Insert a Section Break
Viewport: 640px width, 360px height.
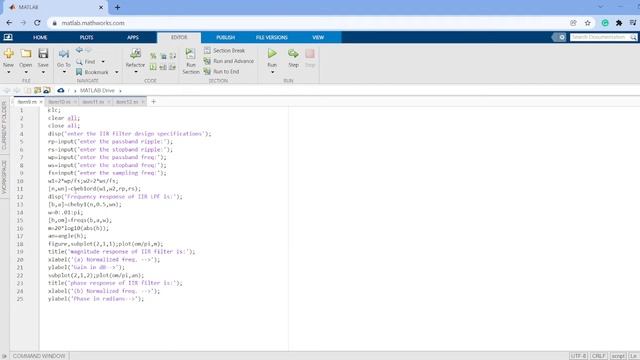[x=224, y=50]
